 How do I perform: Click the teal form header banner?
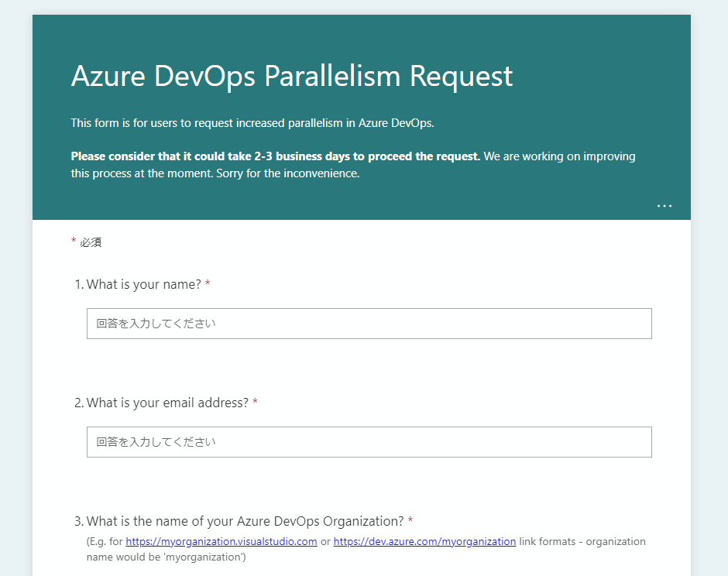coord(361,117)
